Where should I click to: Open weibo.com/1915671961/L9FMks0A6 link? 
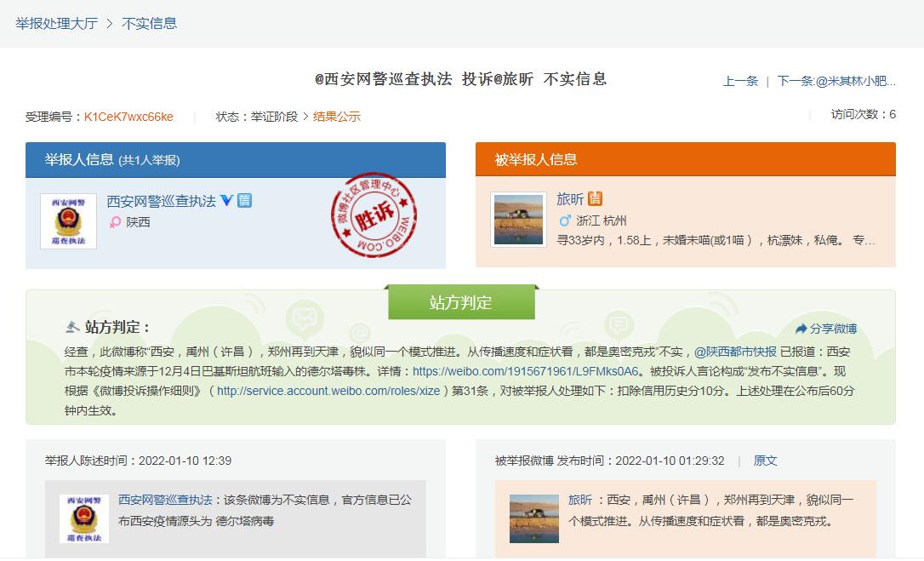pos(525,372)
